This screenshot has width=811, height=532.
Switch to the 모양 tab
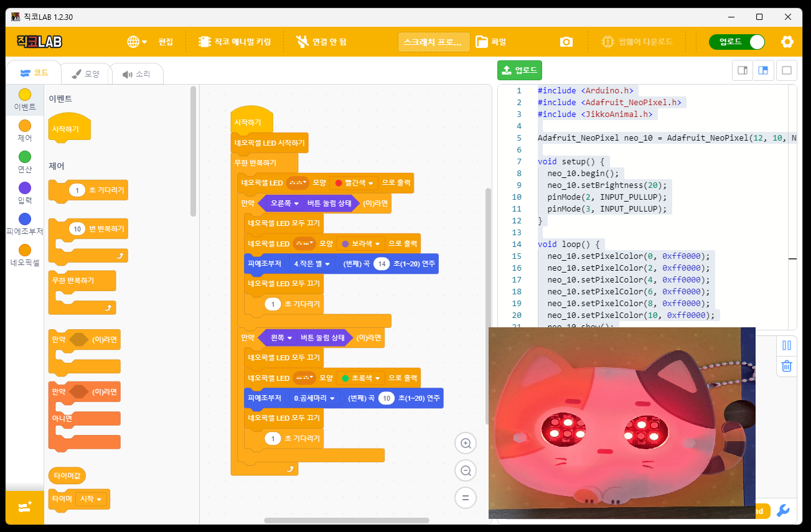(85, 73)
